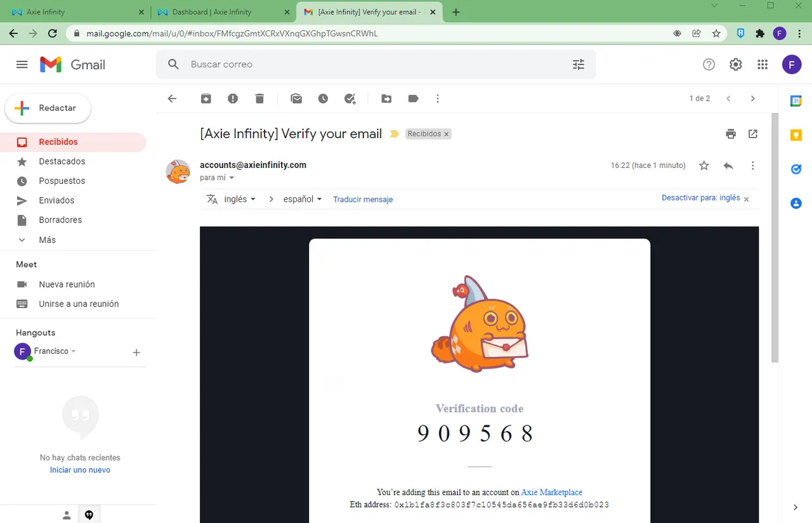Open Google apps grid
The width and height of the screenshot is (812, 523).
(x=763, y=65)
